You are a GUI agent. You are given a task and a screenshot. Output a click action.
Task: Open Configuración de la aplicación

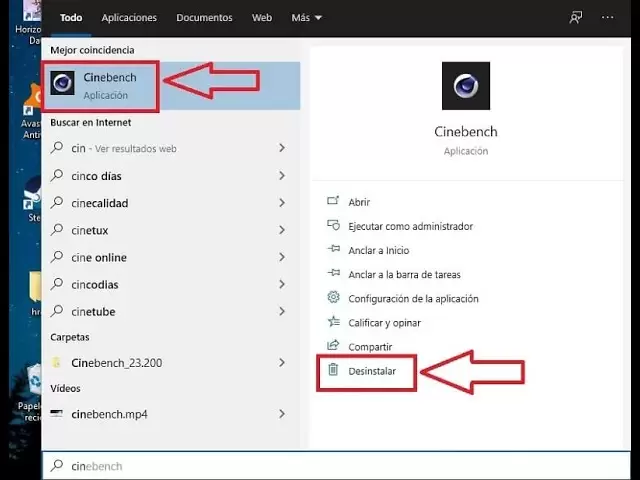[x=413, y=299]
